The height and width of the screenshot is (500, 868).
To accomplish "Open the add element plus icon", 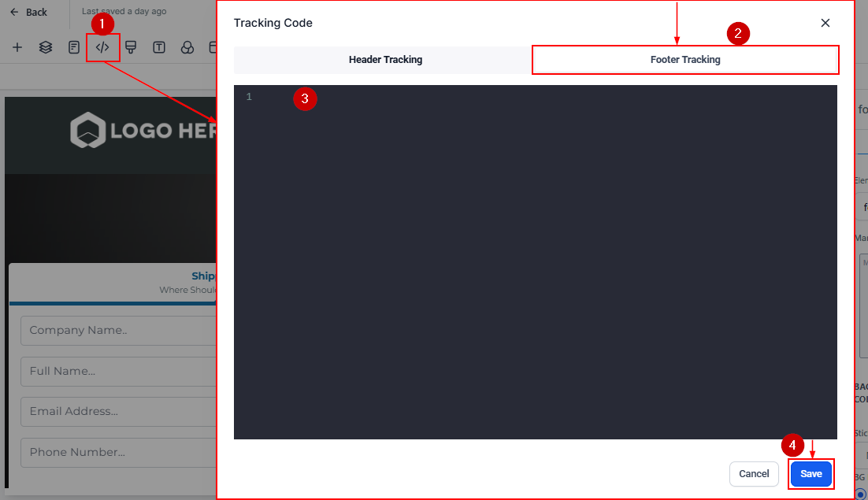I will pos(17,47).
